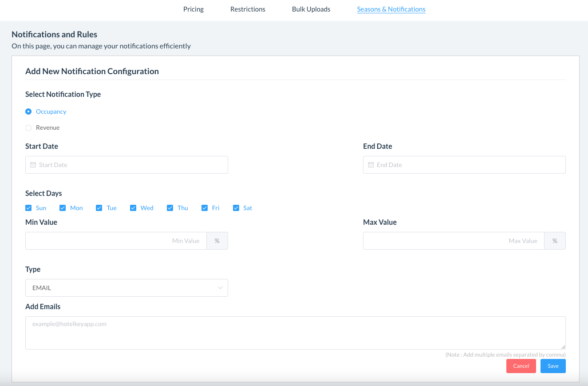The height and width of the screenshot is (386, 588).
Task: Click into the Add Emails text area
Action: tap(295, 333)
